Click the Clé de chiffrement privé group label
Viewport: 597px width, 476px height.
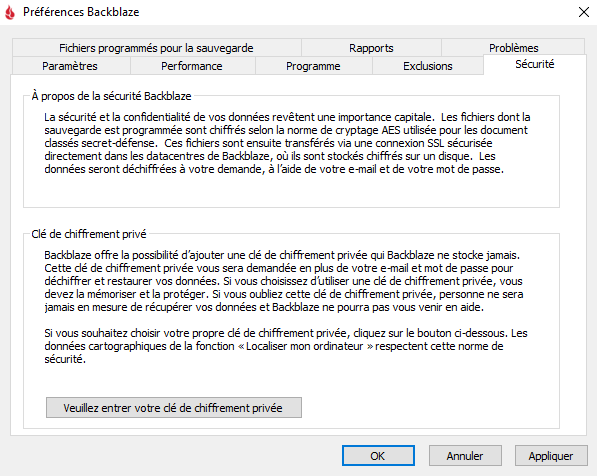point(89,234)
